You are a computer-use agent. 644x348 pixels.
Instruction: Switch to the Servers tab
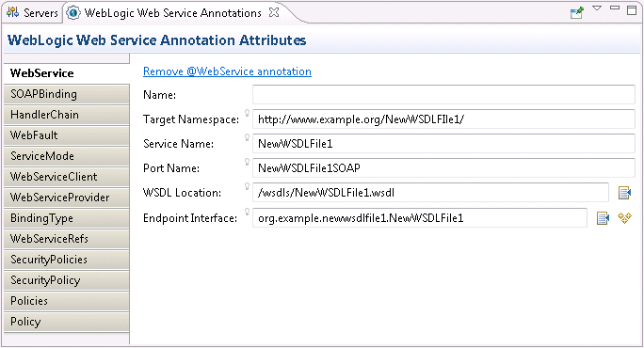32,13
